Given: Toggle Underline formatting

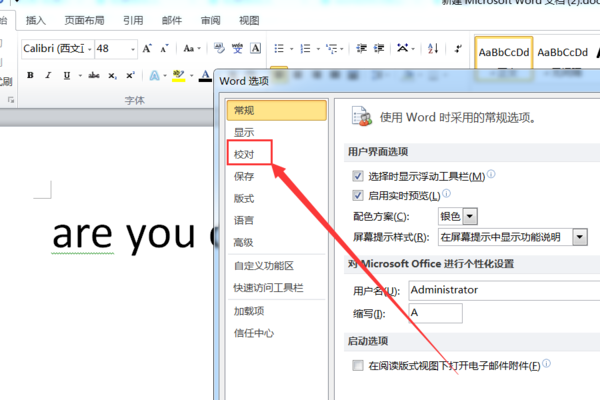Looking at the screenshot, I should coord(67,75).
